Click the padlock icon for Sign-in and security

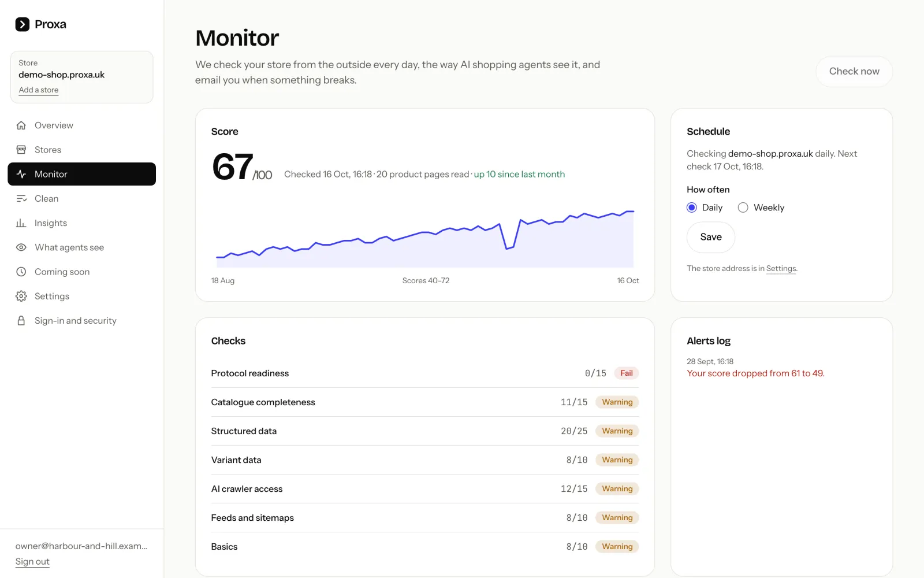pyautogui.click(x=21, y=320)
